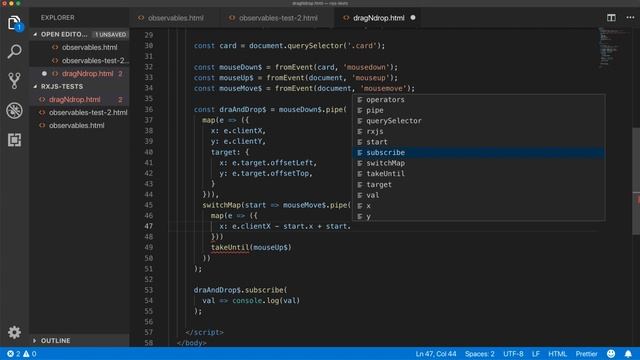
Task: Click 'Ln 47, Col 44' in status bar
Action: tap(436, 354)
